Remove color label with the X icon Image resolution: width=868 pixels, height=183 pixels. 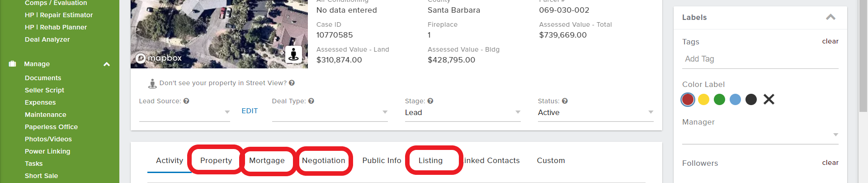[x=769, y=99]
